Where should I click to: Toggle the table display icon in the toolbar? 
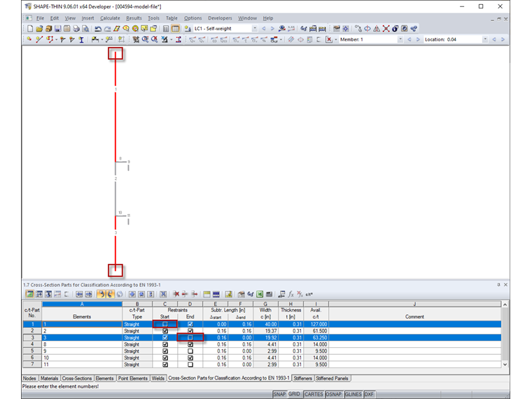(x=176, y=29)
